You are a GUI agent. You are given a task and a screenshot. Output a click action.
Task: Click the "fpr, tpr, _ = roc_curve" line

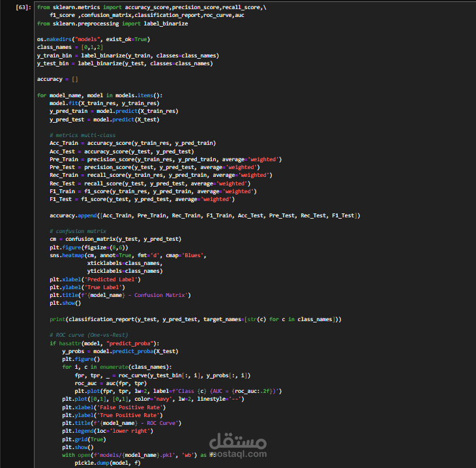pyautogui.click(x=162, y=375)
